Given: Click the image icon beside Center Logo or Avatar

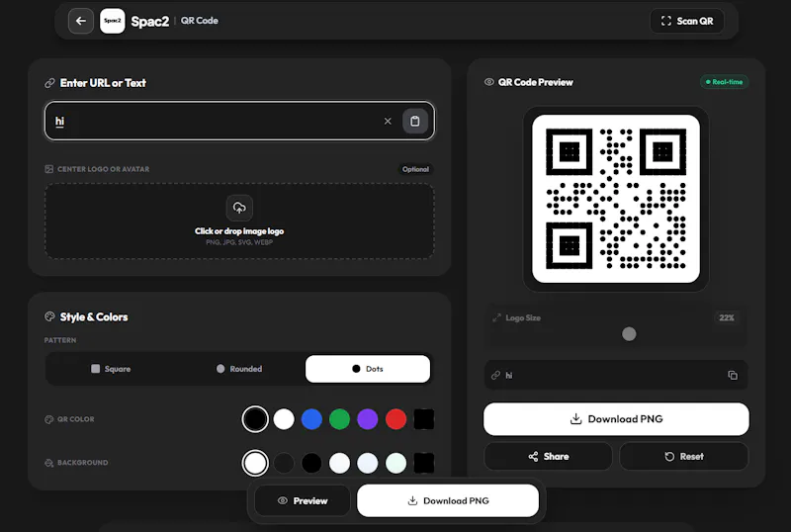Looking at the screenshot, I should (48, 169).
